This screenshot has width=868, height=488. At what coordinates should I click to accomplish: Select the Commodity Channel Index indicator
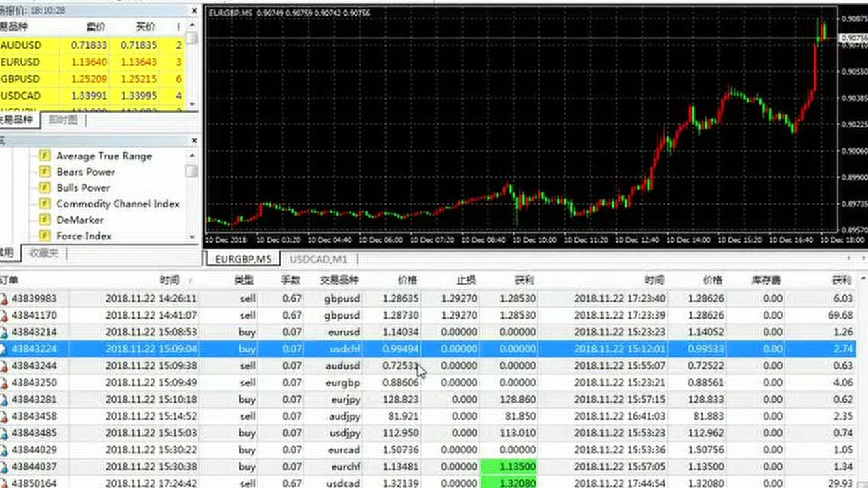pos(118,204)
